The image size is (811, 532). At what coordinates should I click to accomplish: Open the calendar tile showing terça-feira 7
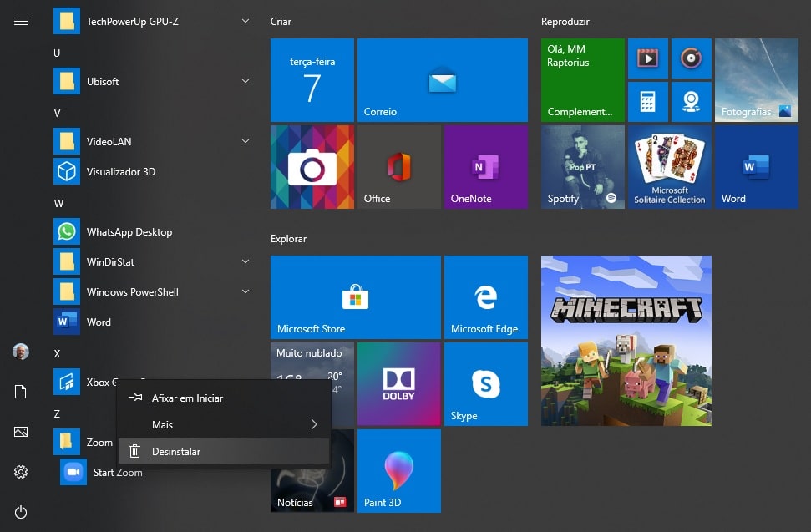pos(312,80)
